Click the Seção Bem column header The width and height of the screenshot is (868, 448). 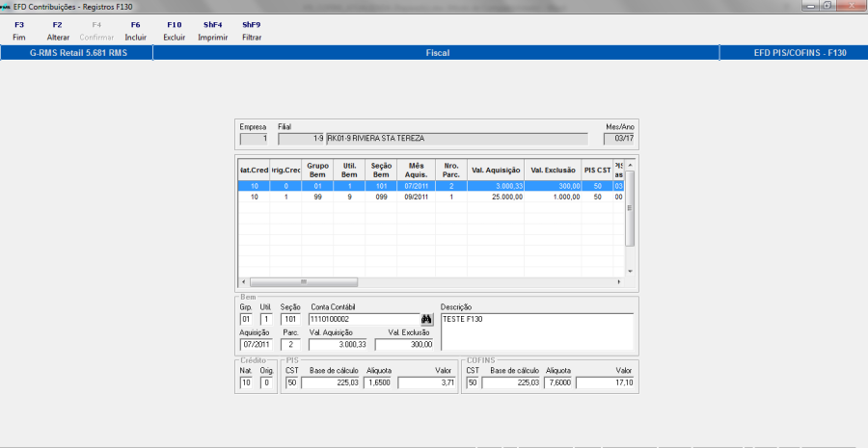click(x=381, y=171)
